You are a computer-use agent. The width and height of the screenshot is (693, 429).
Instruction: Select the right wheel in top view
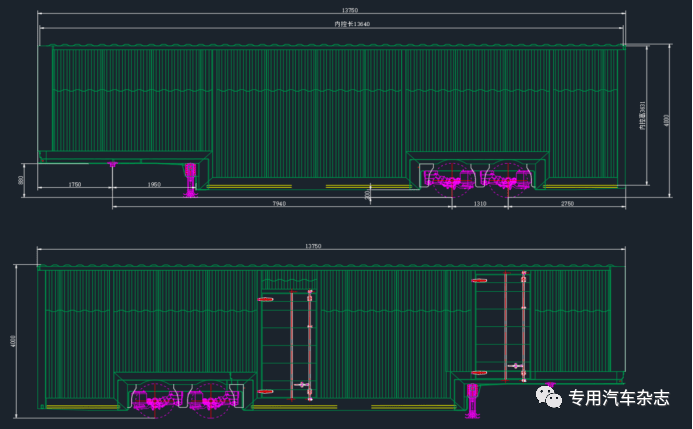503,176
